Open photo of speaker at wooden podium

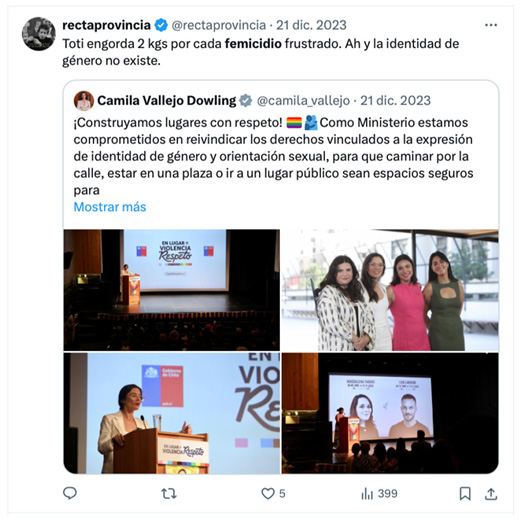pyautogui.click(x=171, y=413)
